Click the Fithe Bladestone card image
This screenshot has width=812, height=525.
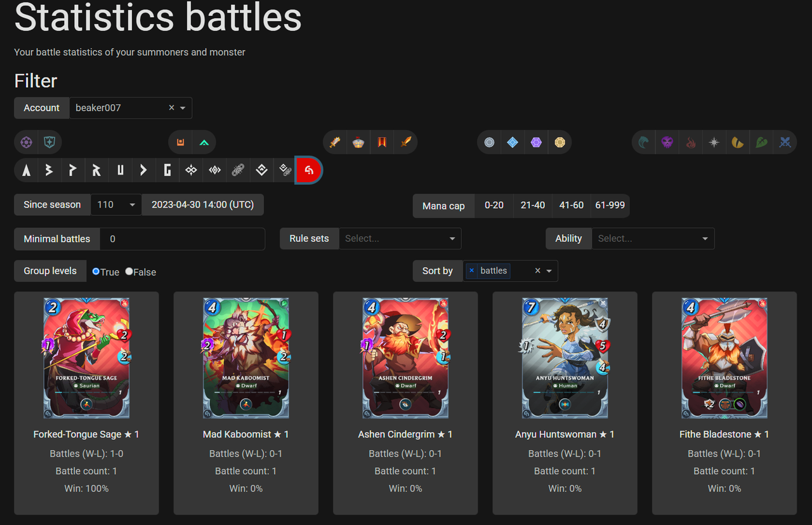click(x=724, y=357)
